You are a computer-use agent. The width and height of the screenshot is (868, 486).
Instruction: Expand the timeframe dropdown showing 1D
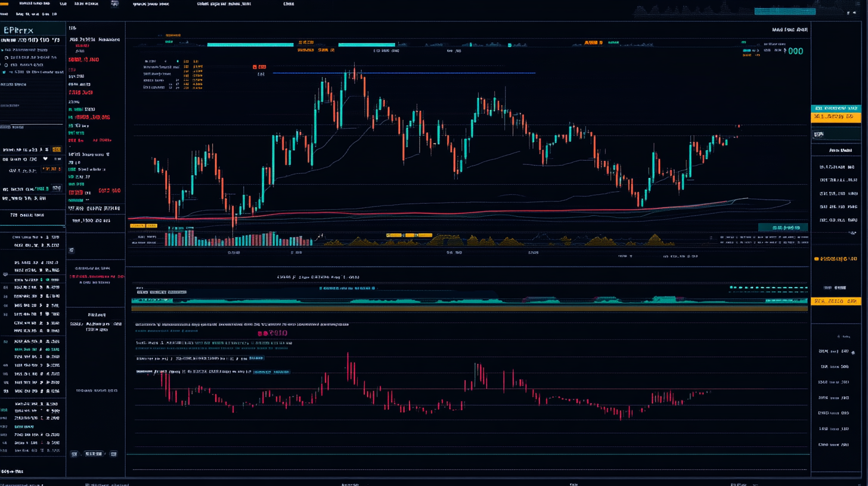[x=72, y=27]
